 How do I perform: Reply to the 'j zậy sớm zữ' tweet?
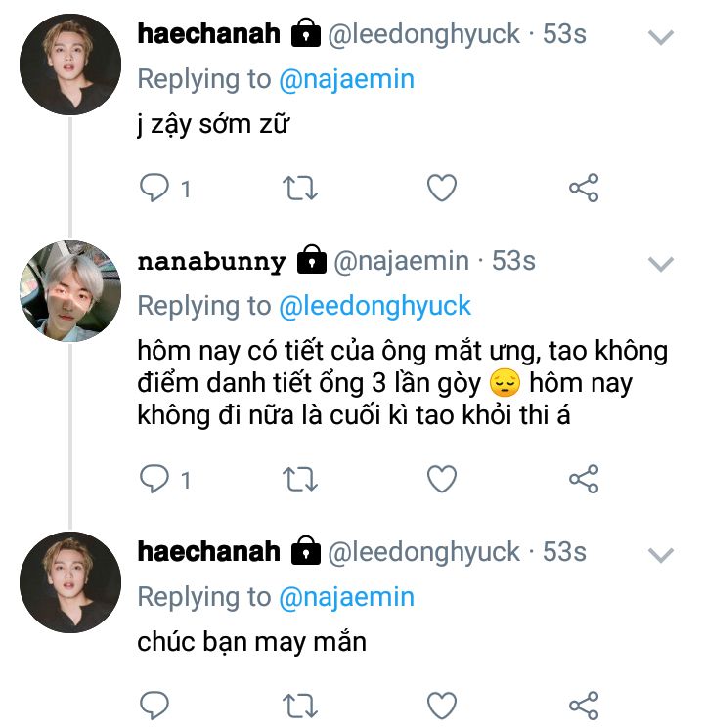pyautogui.click(x=154, y=188)
